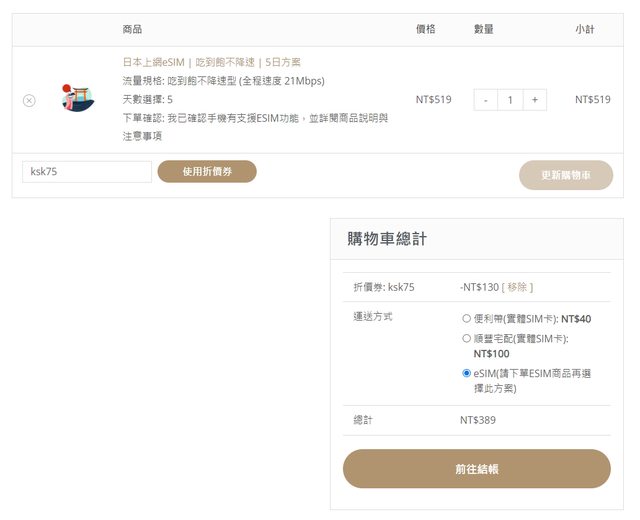Increase quantity with the plus button
Screen dimensions: 640x520
click(535, 100)
